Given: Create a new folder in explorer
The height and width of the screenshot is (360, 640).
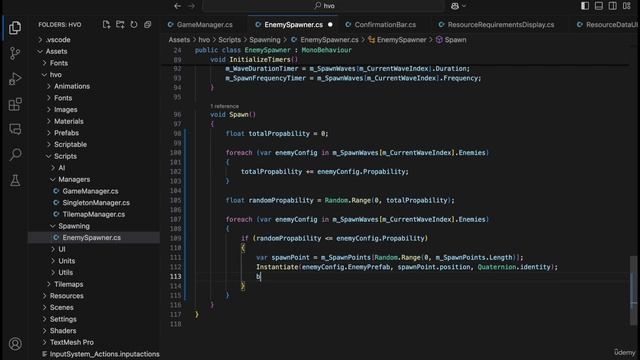Looking at the screenshot, I should tap(120, 24).
